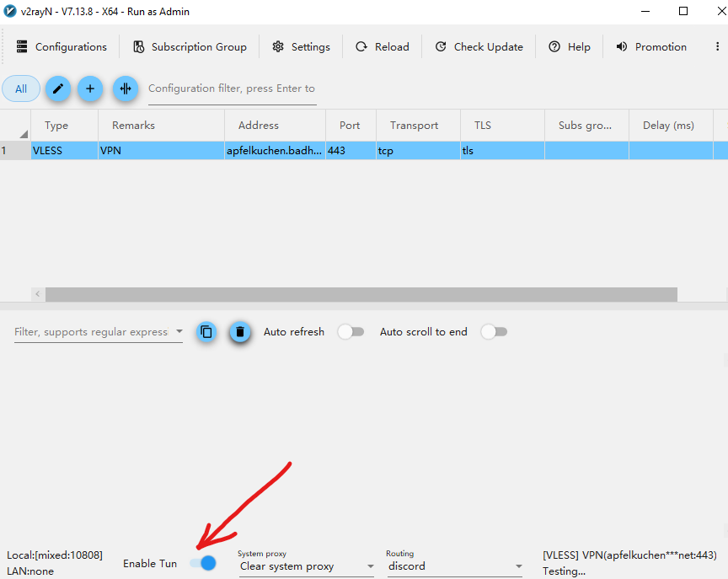This screenshot has height=579, width=728.
Task: Open the Configurations menu
Action: point(62,47)
